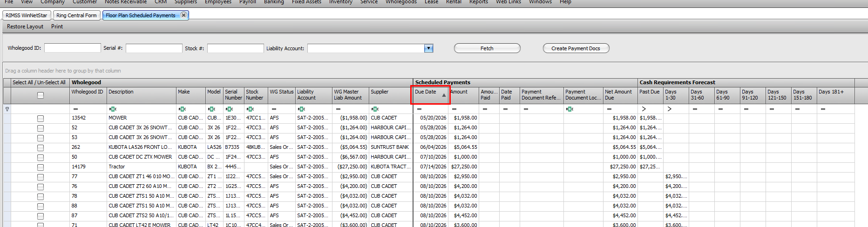Toggle the header select-all checkbox
868x227 pixels.
pos(41,95)
